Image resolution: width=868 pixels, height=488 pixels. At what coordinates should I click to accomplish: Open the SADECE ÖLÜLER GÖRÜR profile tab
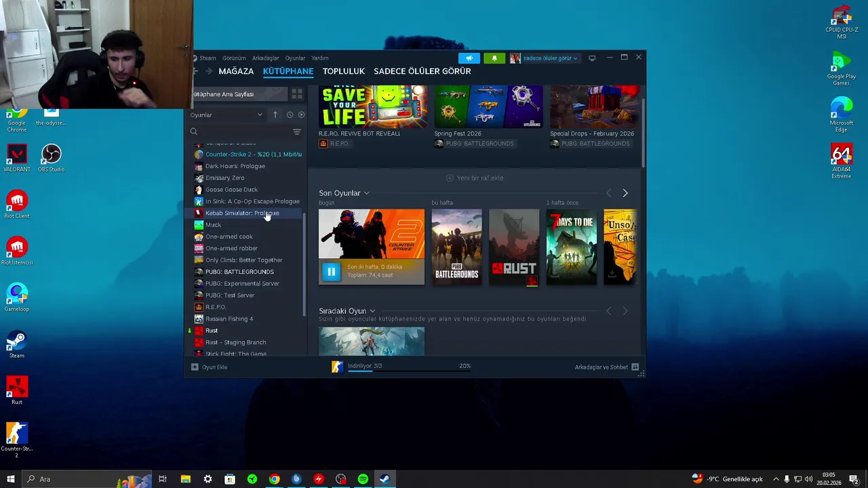click(422, 71)
